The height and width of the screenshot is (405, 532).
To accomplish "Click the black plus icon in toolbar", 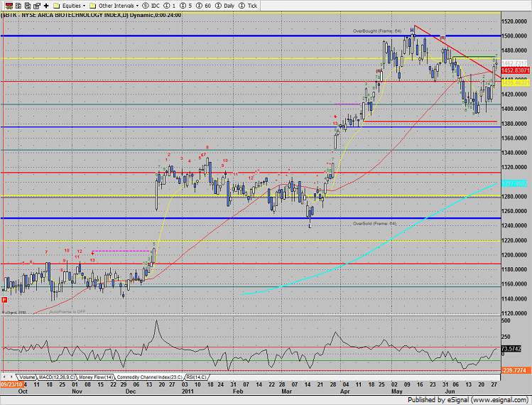I will click(46, 6).
